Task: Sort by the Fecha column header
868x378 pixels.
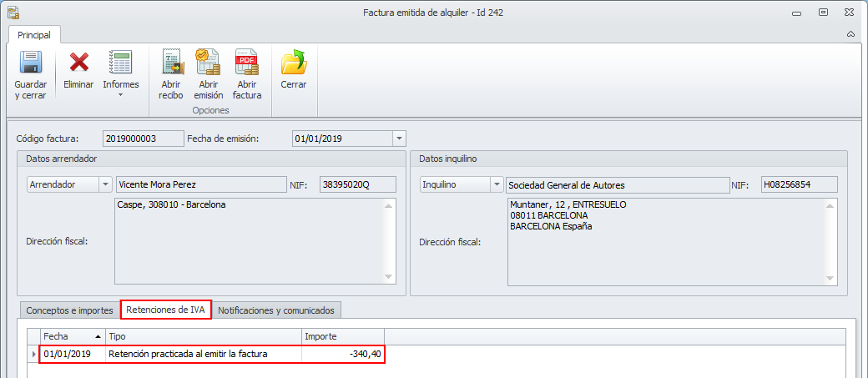Action: [73, 336]
